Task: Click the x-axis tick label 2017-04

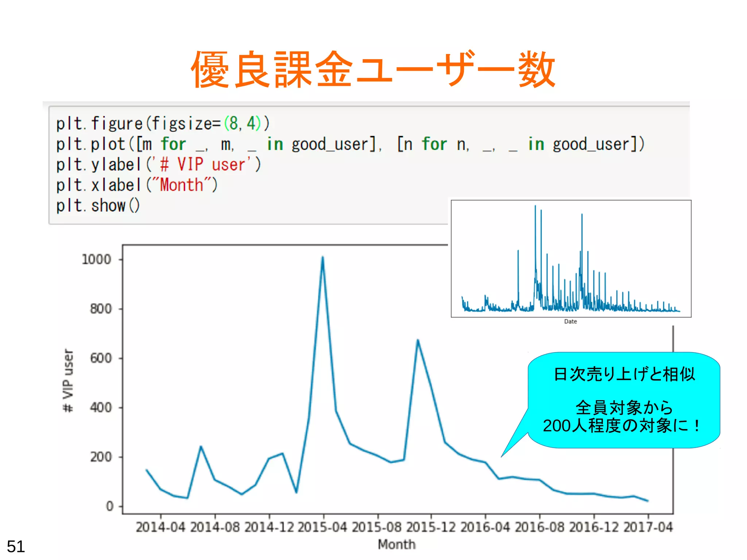Action: pos(648,527)
